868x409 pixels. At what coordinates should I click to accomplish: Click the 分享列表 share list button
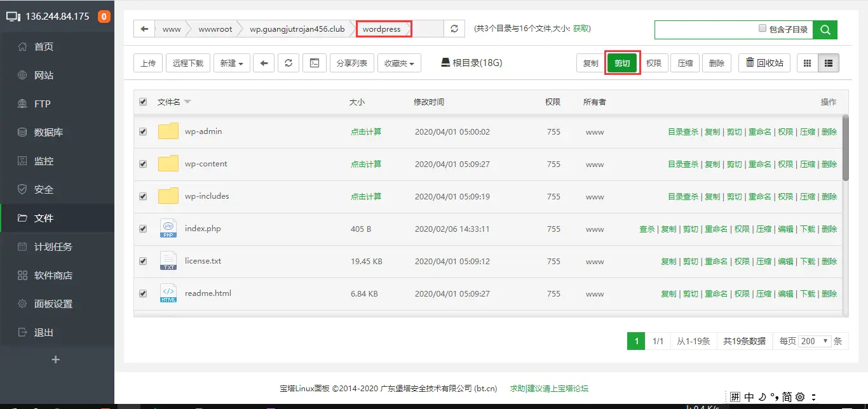pos(352,63)
